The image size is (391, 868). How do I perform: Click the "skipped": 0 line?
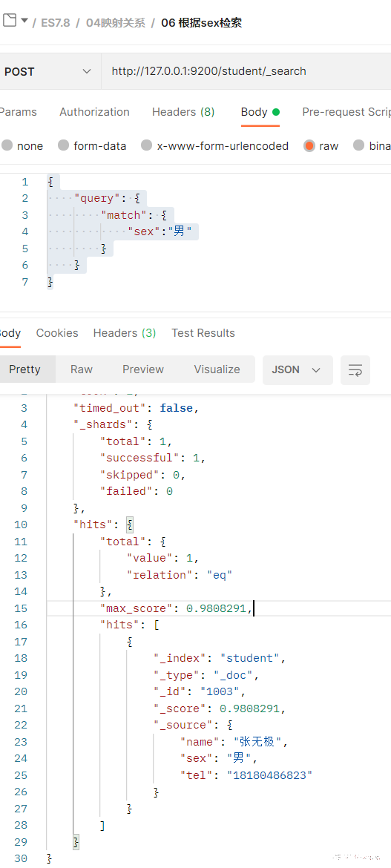pyautogui.click(x=142, y=475)
